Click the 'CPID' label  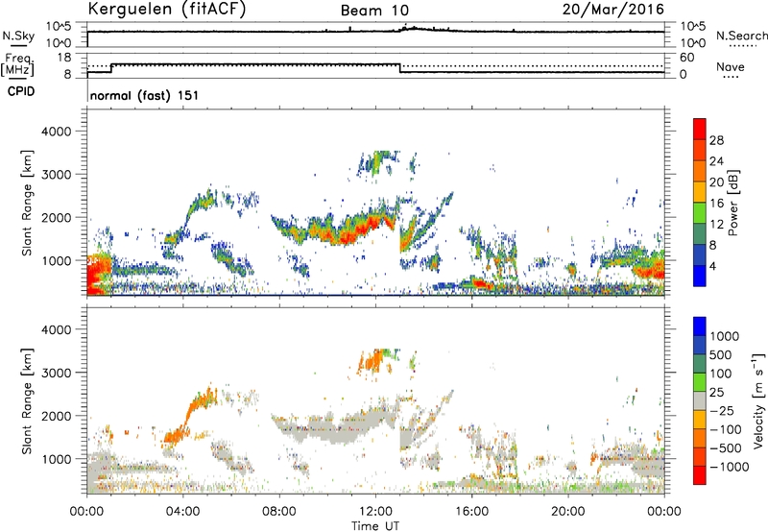click(x=21, y=91)
